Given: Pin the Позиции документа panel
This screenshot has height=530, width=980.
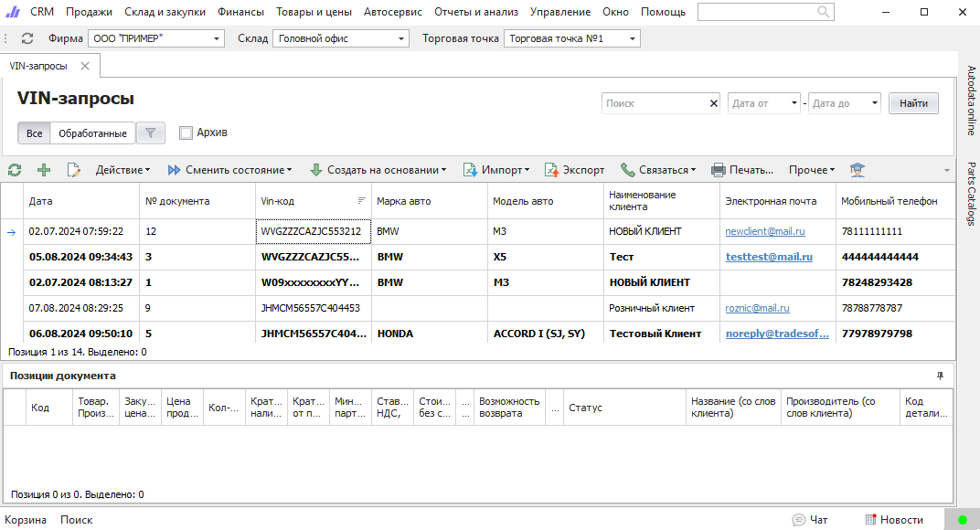Looking at the screenshot, I should [940, 376].
